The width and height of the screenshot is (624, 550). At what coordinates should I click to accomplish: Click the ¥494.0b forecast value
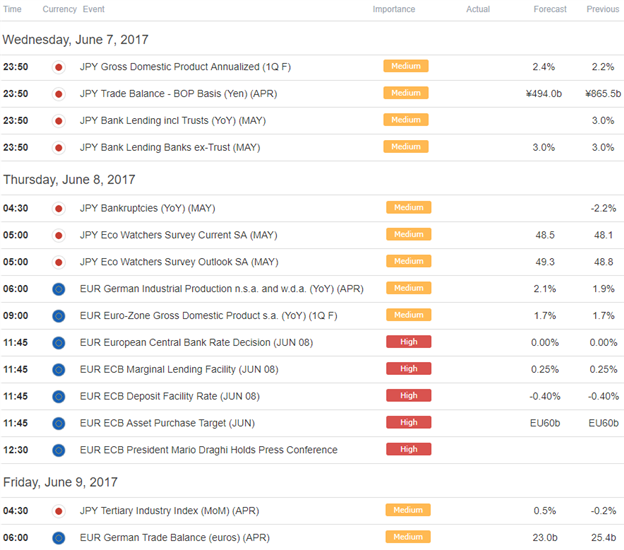(544, 94)
